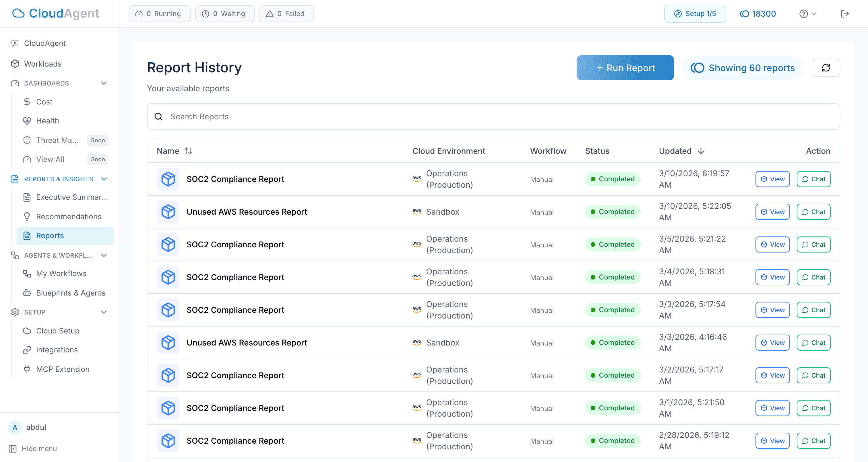The image size is (868, 462).
Task: Click the 18300 credits indicator
Action: point(758,13)
